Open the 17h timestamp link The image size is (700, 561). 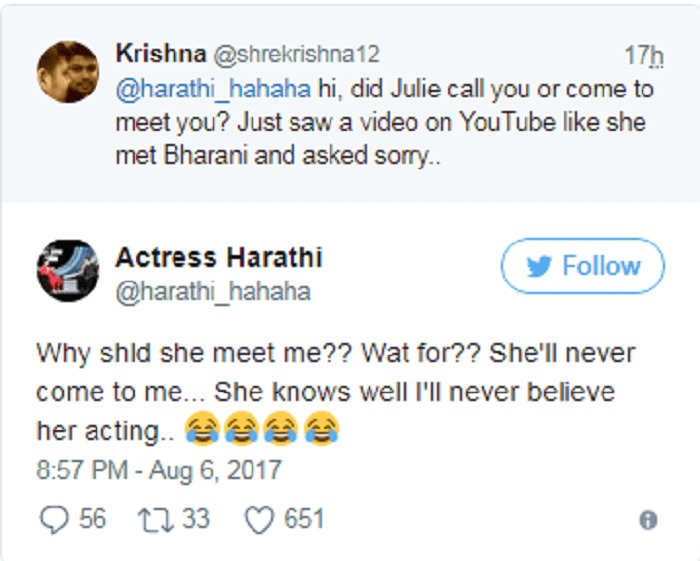tap(643, 54)
